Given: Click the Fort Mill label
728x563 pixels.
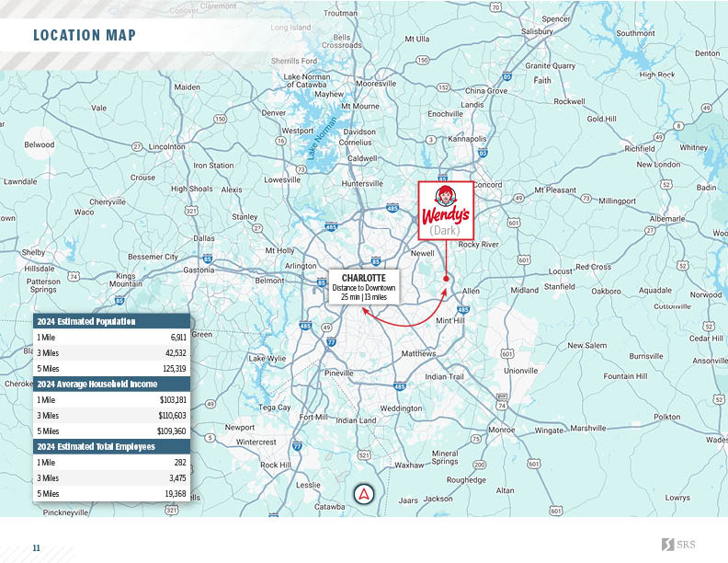Looking at the screenshot, I should (313, 417).
